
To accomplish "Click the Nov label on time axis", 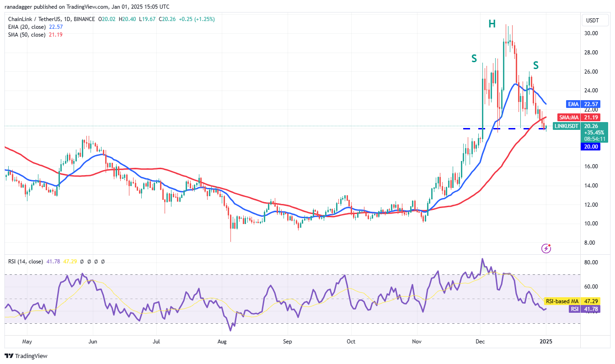I will tap(417, 341).
